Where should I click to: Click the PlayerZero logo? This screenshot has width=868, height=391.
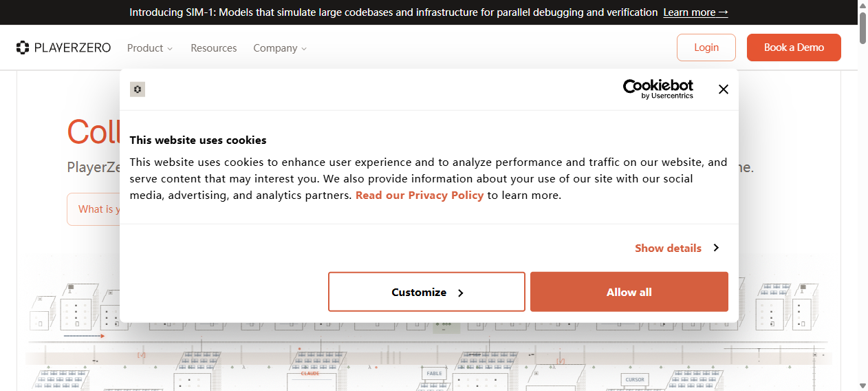63,47
